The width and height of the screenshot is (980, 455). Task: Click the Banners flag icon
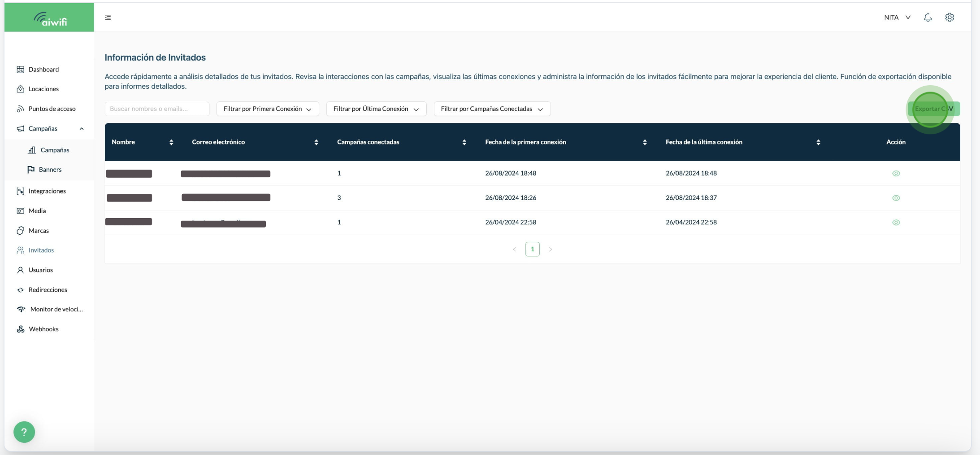[x=31, y=170]
